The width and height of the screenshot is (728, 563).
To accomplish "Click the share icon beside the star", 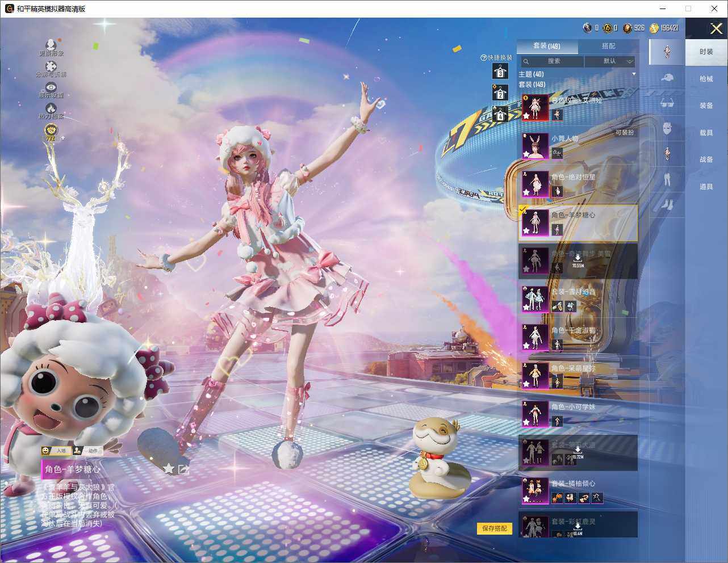I will tap(183, 469).
